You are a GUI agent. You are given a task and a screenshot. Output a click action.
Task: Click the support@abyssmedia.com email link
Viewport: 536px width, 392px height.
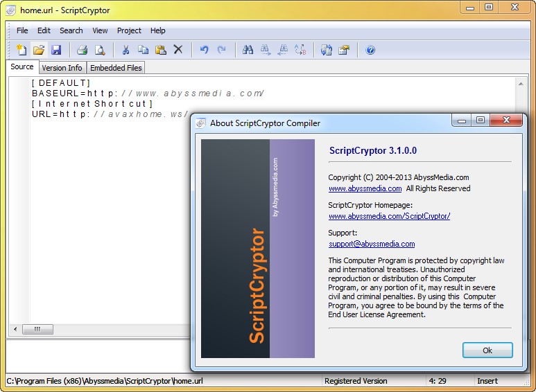tap(372, 244)
